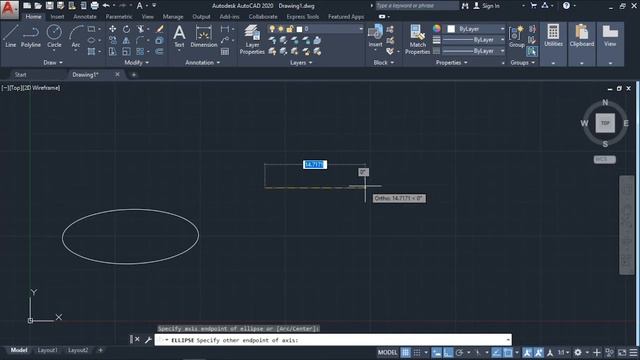Toggle group selection on/off in Groups panel
Screen dimensions: 640x360
click(x=531, y=51)
